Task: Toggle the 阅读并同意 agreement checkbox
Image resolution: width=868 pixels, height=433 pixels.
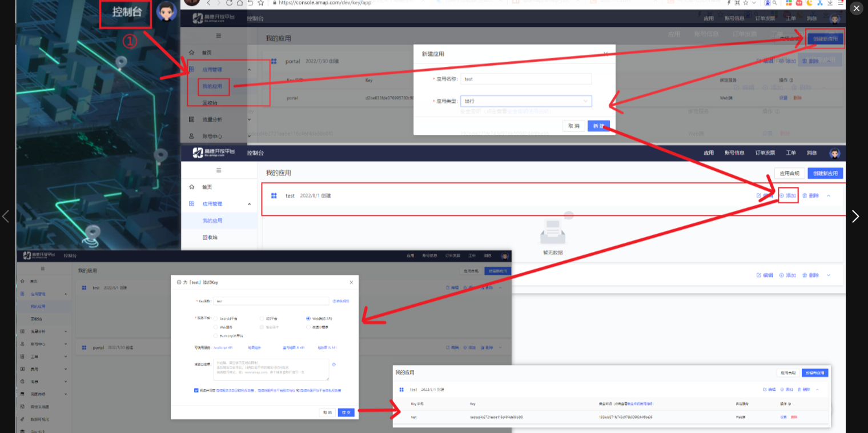Action: click(196, 390)
